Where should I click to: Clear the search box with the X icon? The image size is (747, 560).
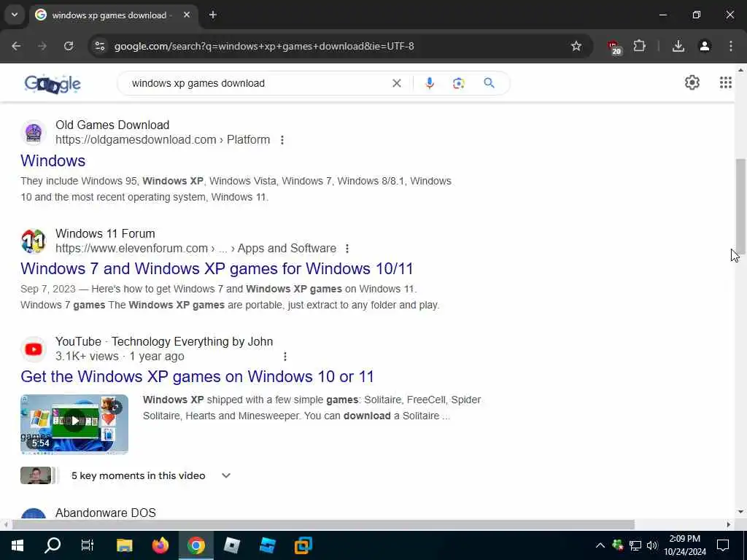(396, 83)
